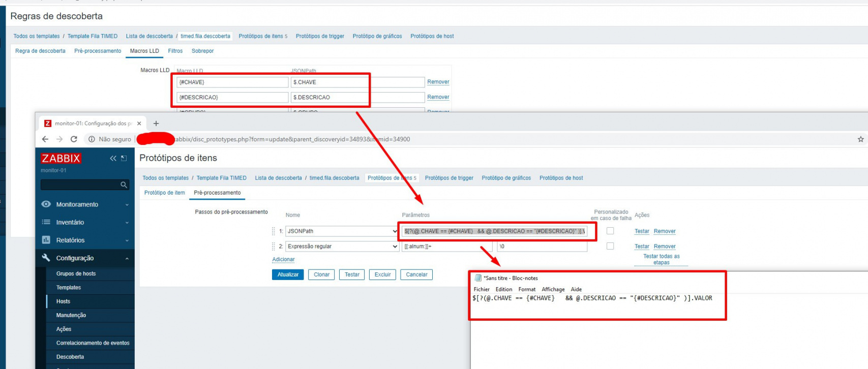Open the Format menu in Bloc-notes
Image resolution: width=868 pixels, height=369 pixels.
(527, 289)
